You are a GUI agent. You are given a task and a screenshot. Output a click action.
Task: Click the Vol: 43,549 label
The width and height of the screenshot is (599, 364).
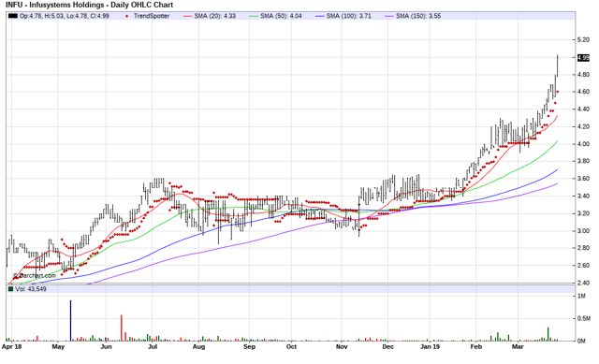[x=31, y=289]
